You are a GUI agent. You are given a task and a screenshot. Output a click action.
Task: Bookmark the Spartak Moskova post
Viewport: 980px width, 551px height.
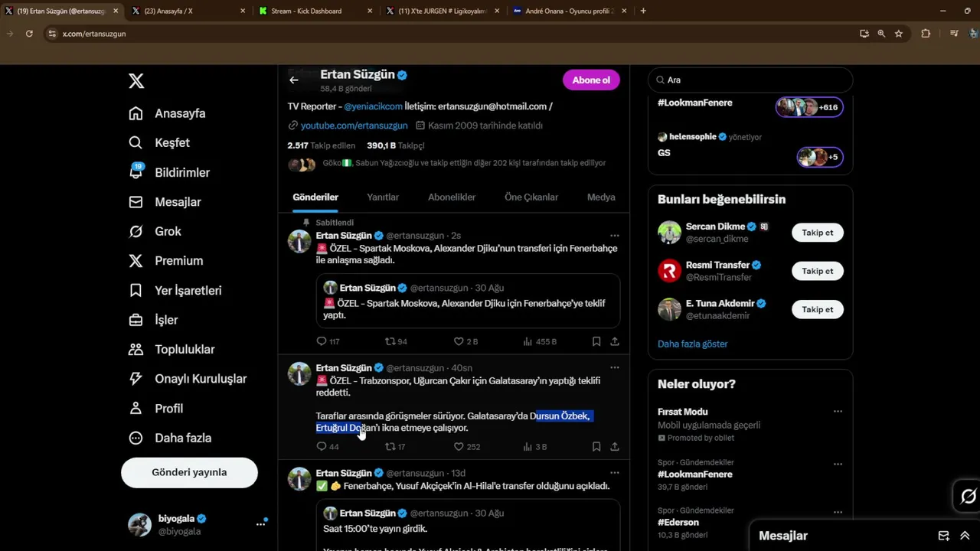pyautogui.click(x=596, y=341)
